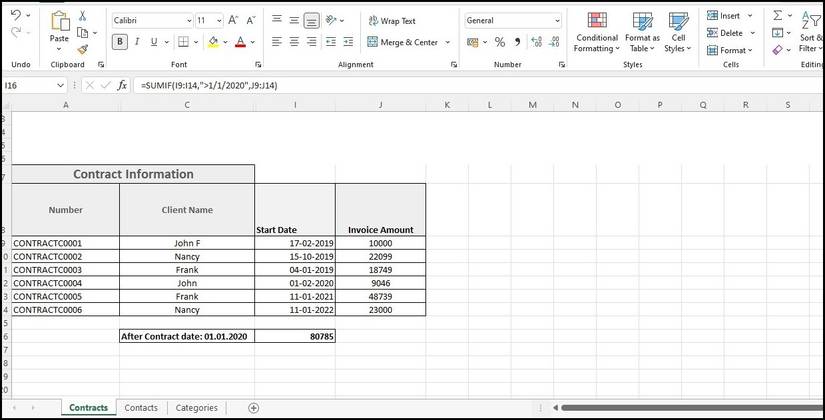This screenshot has height=420, width=825.
Task: Center text horizontally
Action: 294,42
